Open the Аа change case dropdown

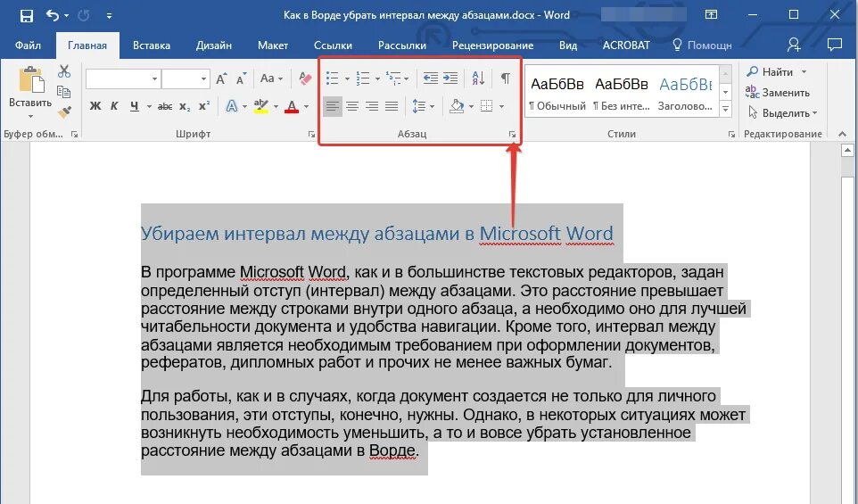point(271,78)
